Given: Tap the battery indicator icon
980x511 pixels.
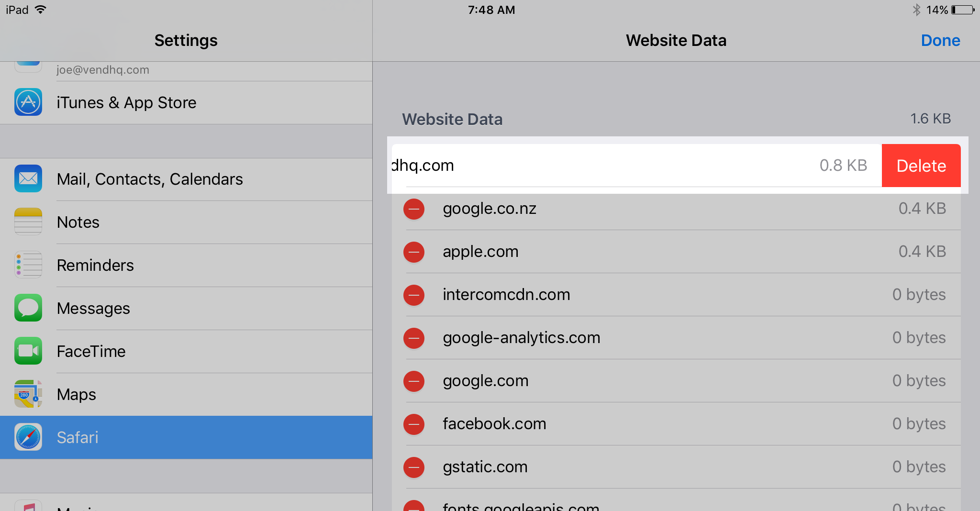Looking at the screenshot, I should (x=963, y=10).
